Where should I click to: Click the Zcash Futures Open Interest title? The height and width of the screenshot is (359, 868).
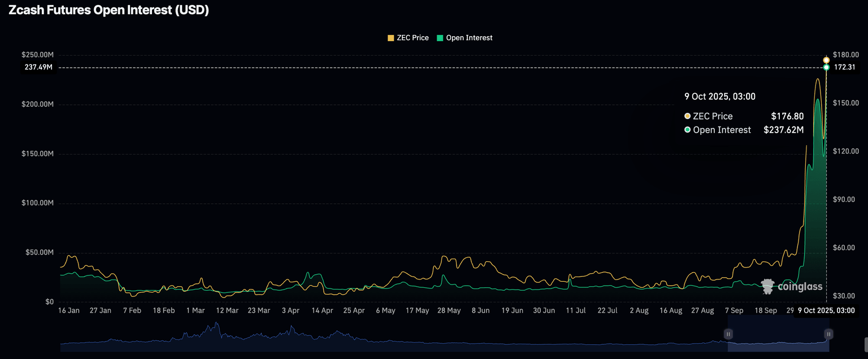coord(109,10)
